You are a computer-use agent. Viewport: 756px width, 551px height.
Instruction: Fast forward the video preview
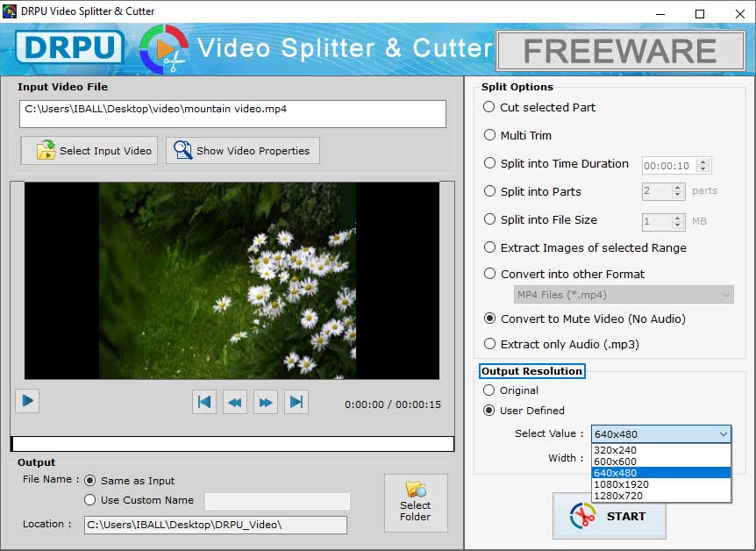[266, 402]
